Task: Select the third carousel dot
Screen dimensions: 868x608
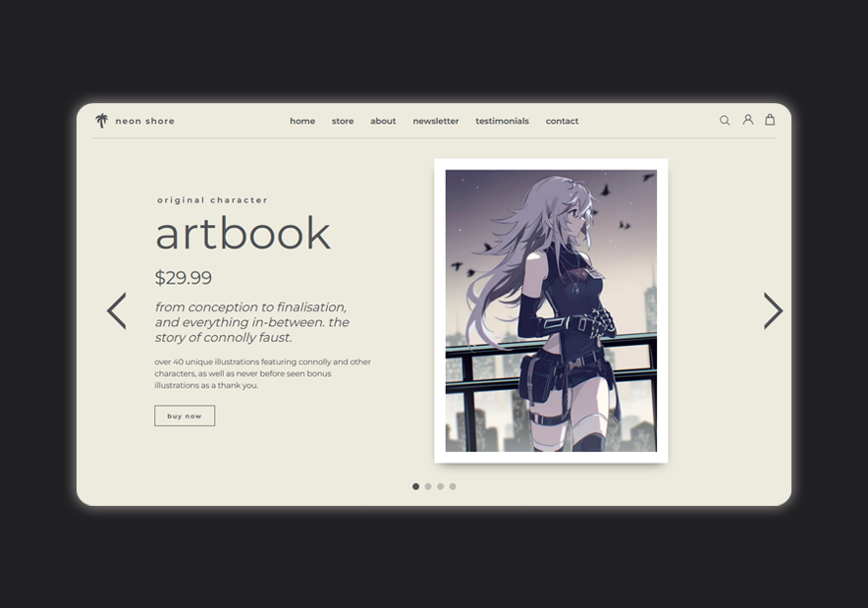Action: point(440,486)
